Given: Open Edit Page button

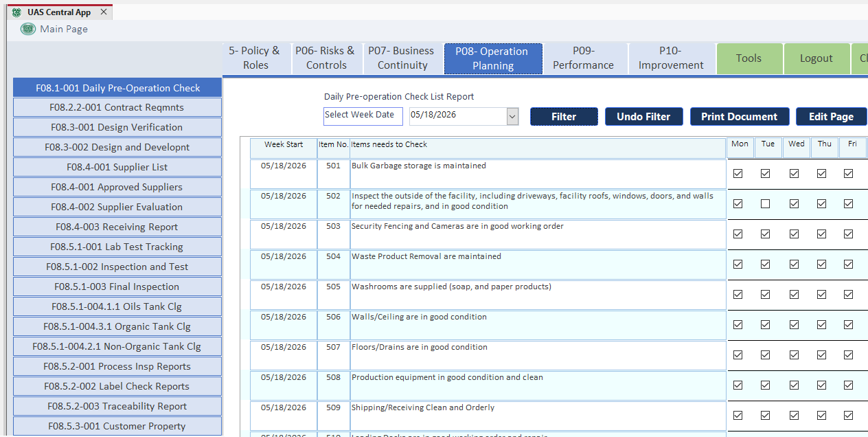Looking at the screenshot, I should (x=831, y=117).
